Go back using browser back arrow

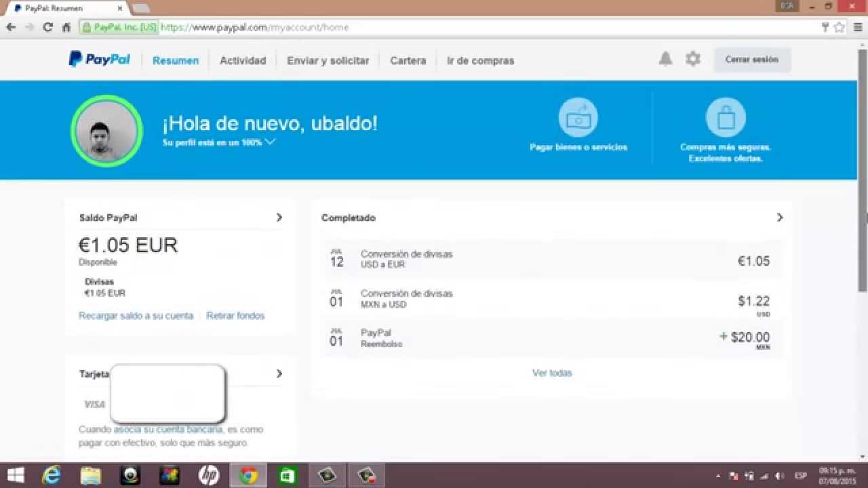11,27
